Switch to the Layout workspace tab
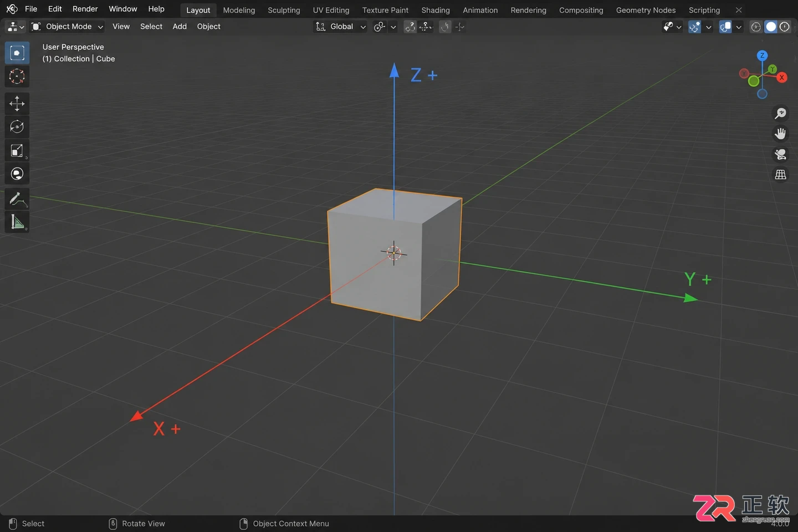 198,10
